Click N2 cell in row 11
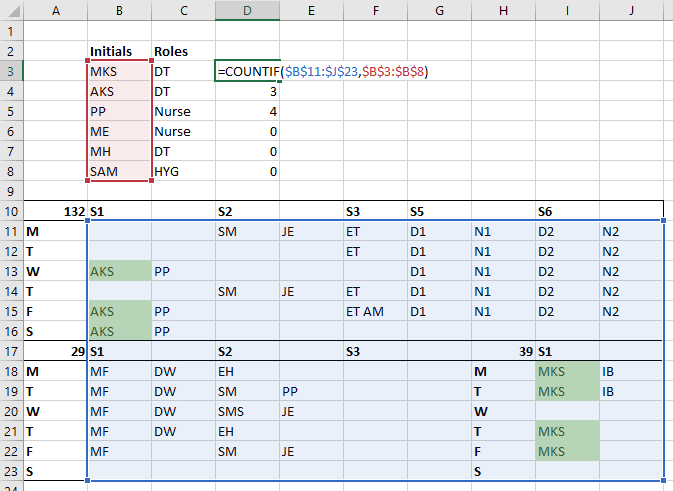This screenshot has width=673, height=491. [631, 232]
